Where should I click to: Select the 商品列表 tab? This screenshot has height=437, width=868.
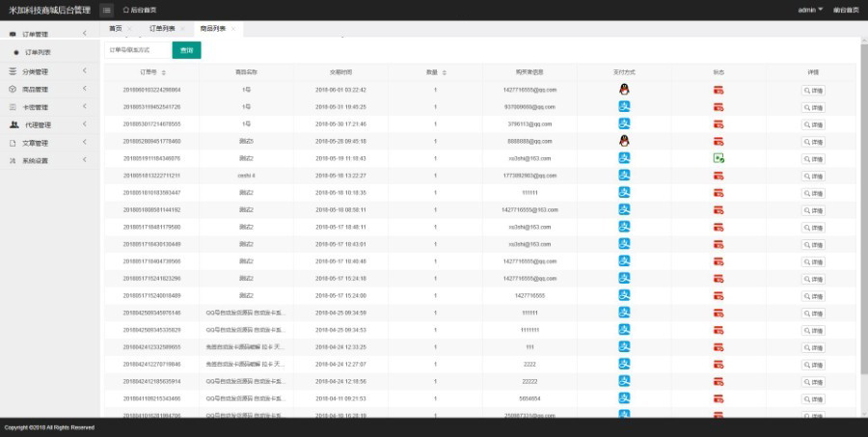(x=213, y=29)
